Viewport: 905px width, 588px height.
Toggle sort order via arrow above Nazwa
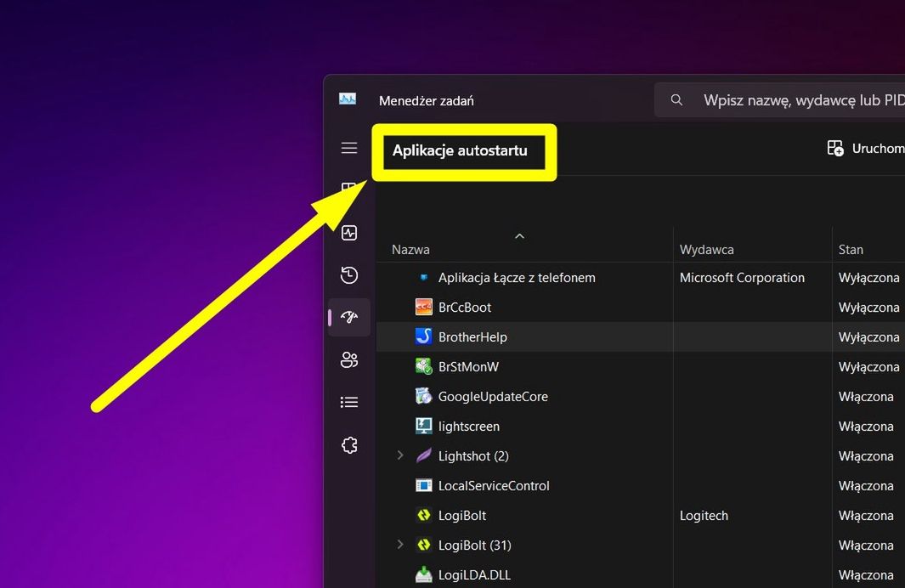pyautogui.click(x=519, y=236)
